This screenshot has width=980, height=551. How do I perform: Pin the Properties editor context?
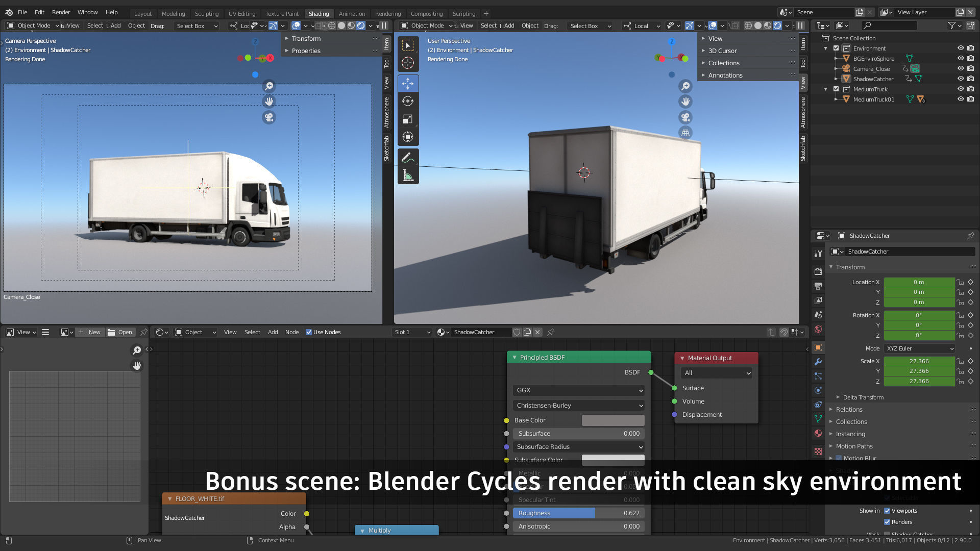point(970,236)
